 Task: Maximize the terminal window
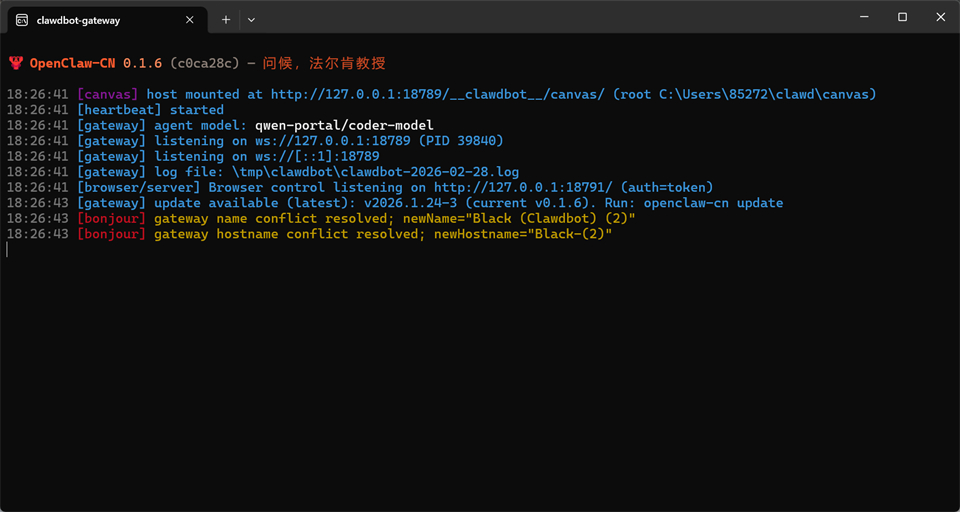point(902,17)
